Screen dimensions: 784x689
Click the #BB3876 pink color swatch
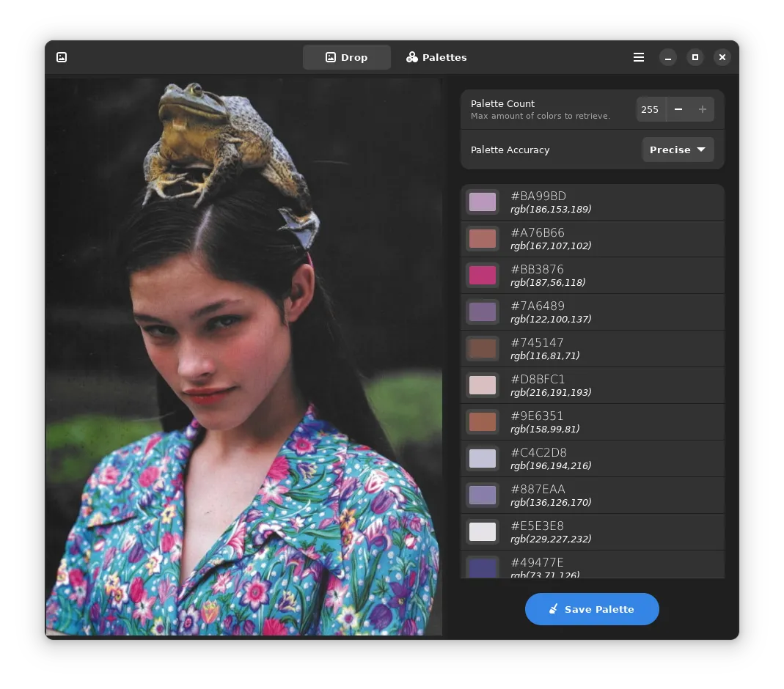point(483,276)
